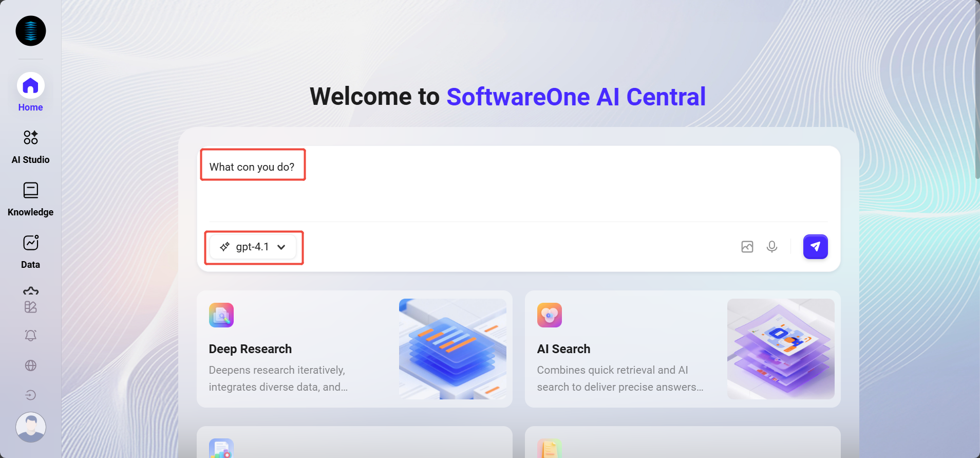The width and height of the screenshot is (980, 458).
Task: Open notifications bell
Action: [x=31, y=336]
